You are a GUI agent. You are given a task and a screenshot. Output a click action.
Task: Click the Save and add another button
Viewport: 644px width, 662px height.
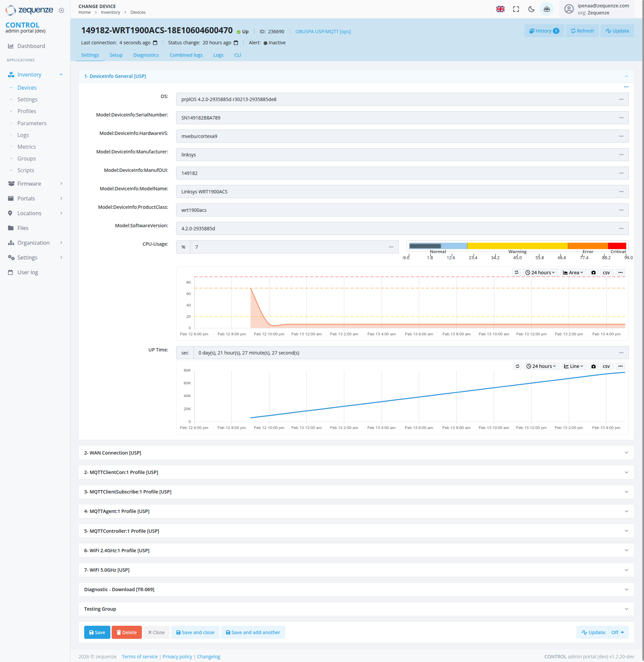[253, 632]
